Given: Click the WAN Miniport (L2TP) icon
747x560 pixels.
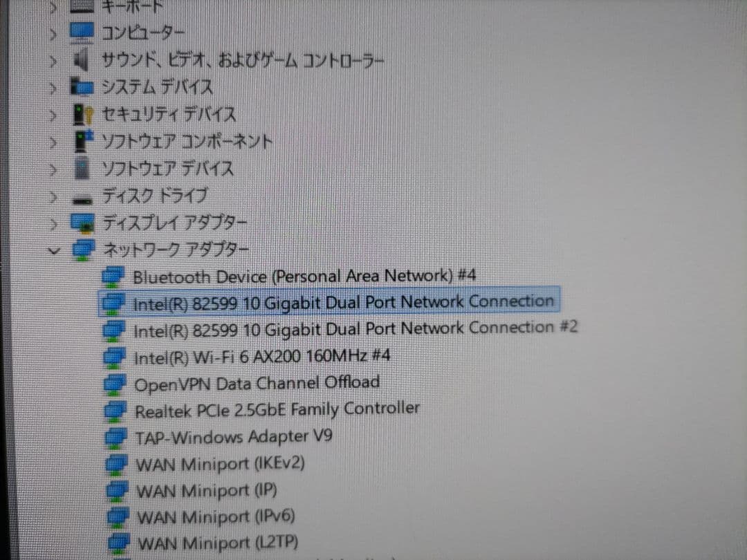Looking at the screenshot, I should pos(119,544).
